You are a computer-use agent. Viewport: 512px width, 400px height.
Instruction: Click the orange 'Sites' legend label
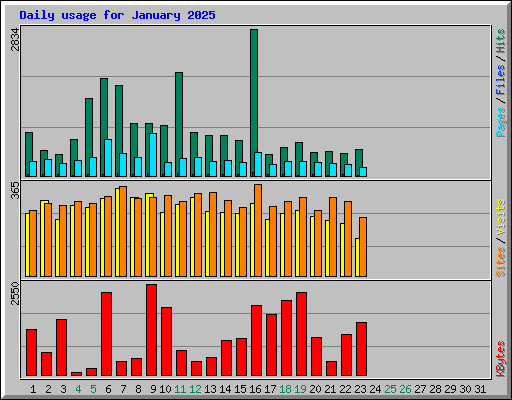[x=500, y=262]
